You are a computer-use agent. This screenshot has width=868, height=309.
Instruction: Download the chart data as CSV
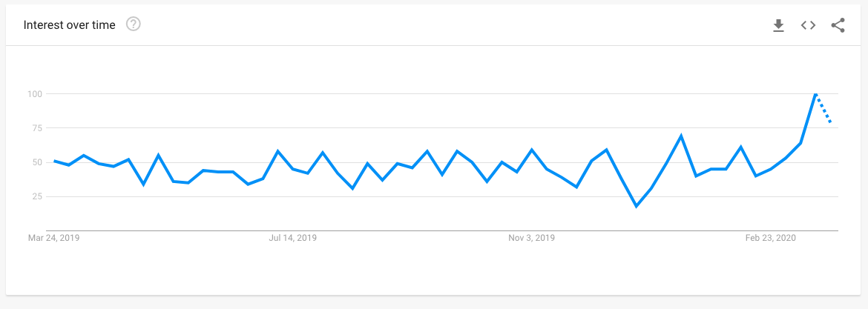click(779, 25)
